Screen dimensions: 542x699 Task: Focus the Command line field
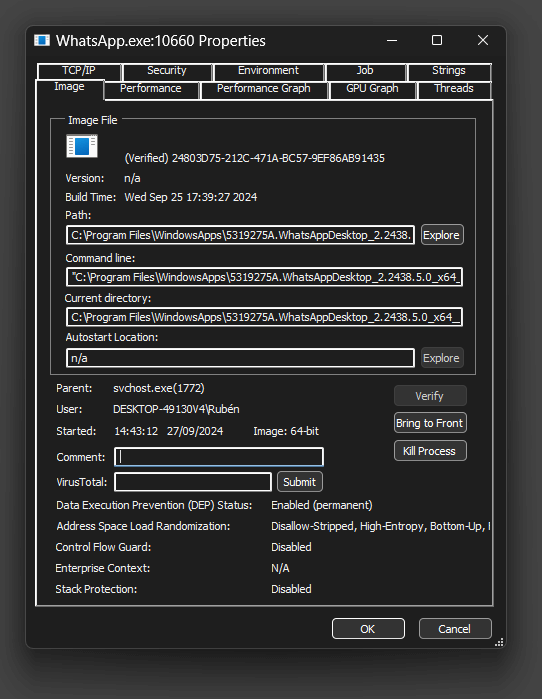(264, 277)
